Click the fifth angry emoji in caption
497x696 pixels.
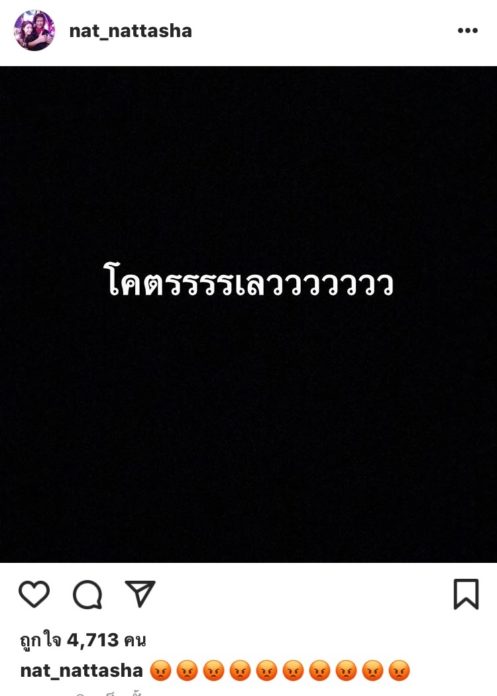click(267, 671)
